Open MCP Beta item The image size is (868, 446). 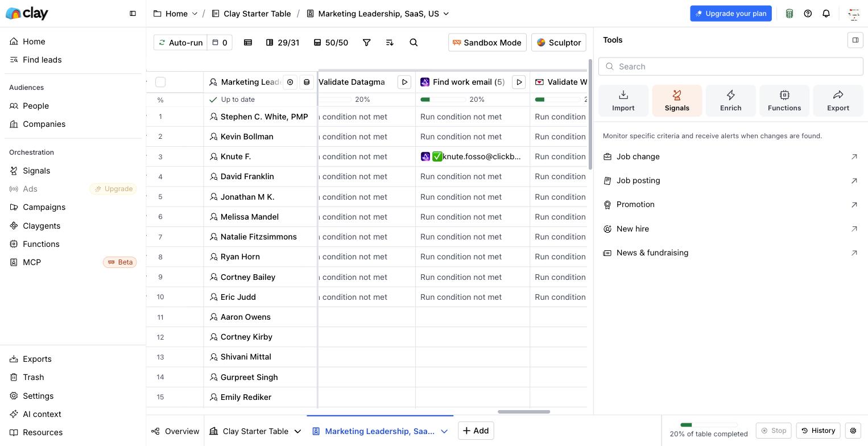pos(73,262)
